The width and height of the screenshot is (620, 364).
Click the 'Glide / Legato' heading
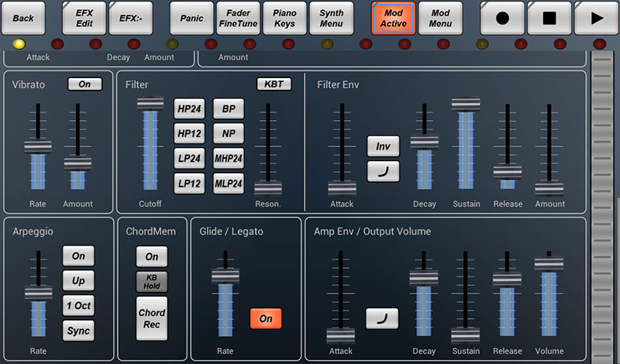[x=231, y=232]
